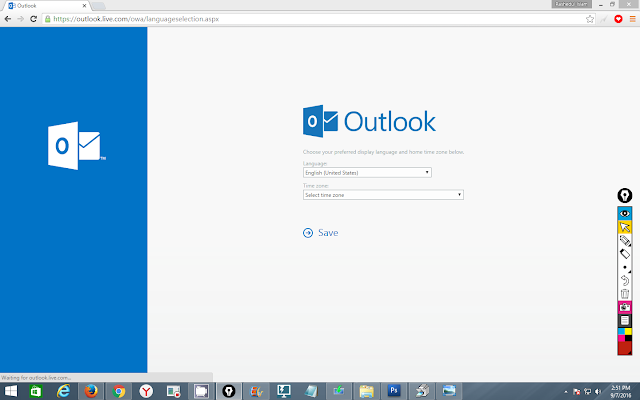
Task: Click the volume speaker icon in system tray
Action: (x=598, y=392)
